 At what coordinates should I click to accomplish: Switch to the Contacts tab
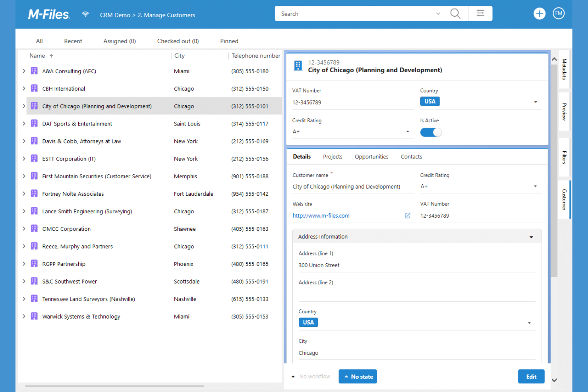(411, 156)
